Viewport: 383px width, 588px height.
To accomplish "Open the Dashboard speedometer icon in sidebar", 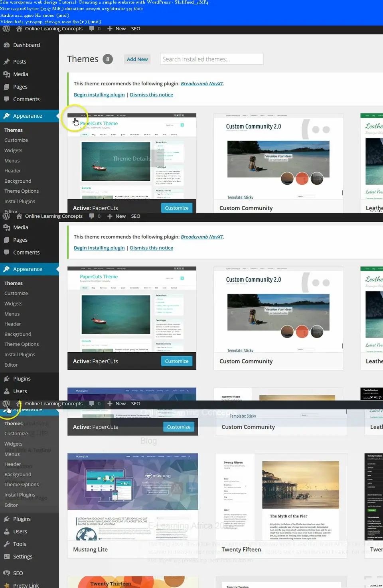I will point(6,45).
